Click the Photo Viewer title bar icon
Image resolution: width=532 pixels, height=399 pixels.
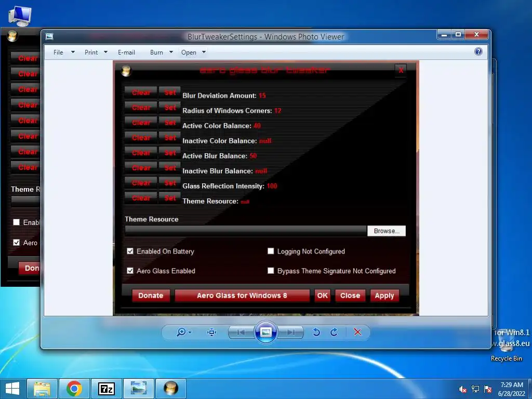point(49,36)
